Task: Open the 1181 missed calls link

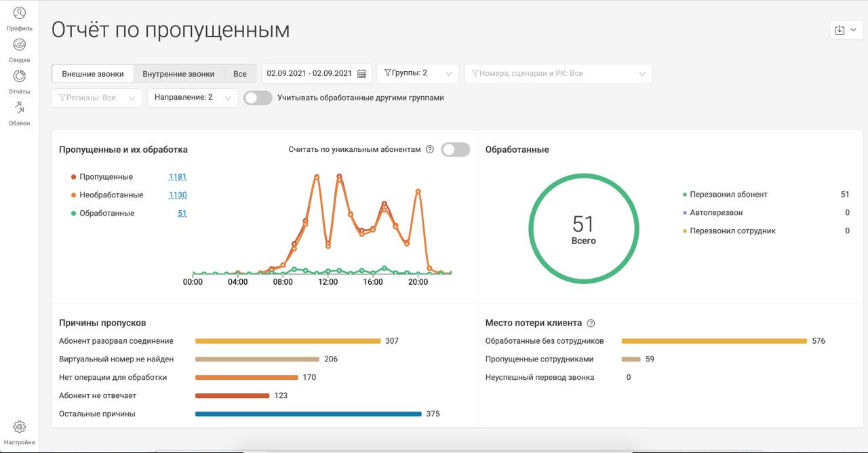Action: click(178, 177)
